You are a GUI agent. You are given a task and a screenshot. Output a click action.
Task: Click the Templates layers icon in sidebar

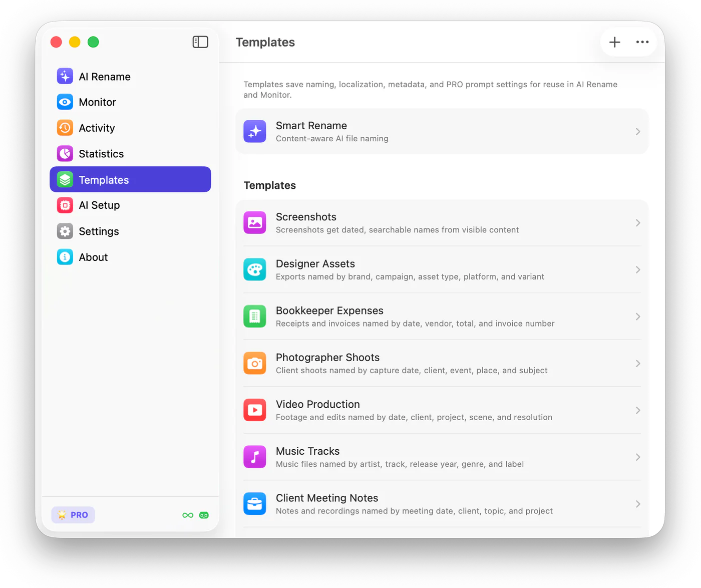click(65, 179)
